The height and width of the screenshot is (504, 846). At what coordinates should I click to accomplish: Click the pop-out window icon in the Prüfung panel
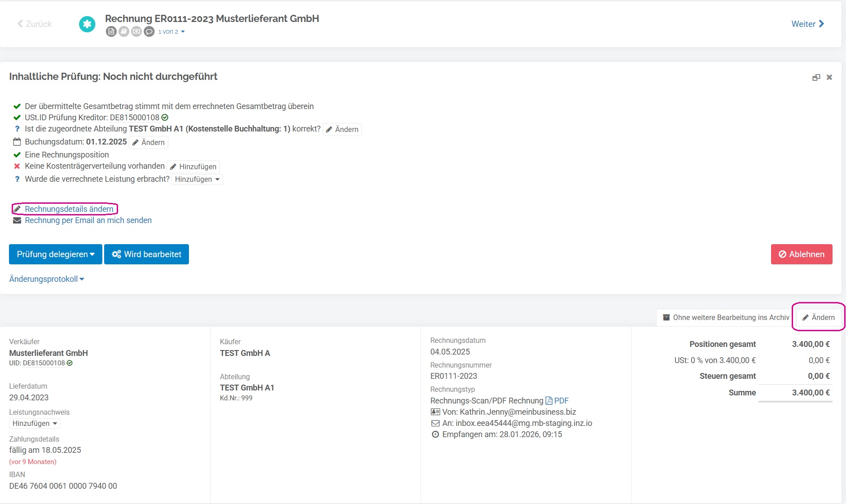pos(816,77)
